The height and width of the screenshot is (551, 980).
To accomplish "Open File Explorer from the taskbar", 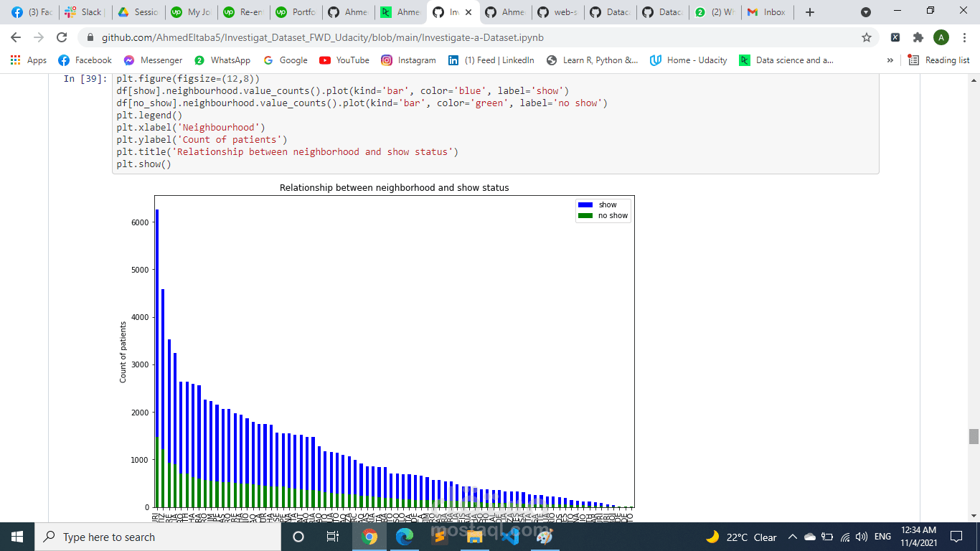I will coord(474,537).
